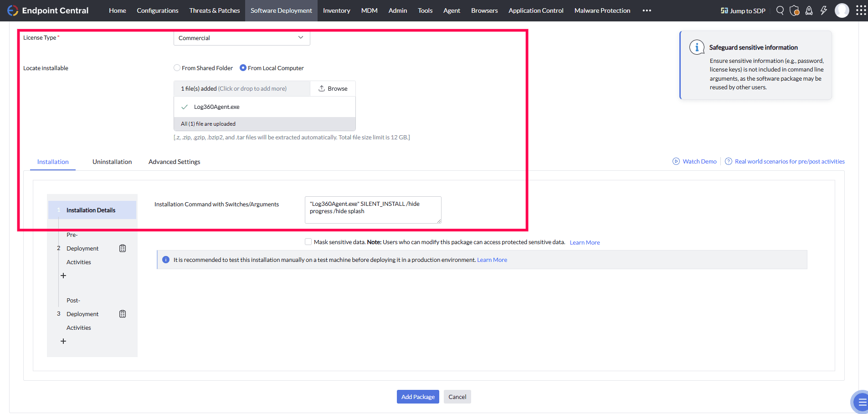Click Learn More in the recommendation note

tap(492, 260)
